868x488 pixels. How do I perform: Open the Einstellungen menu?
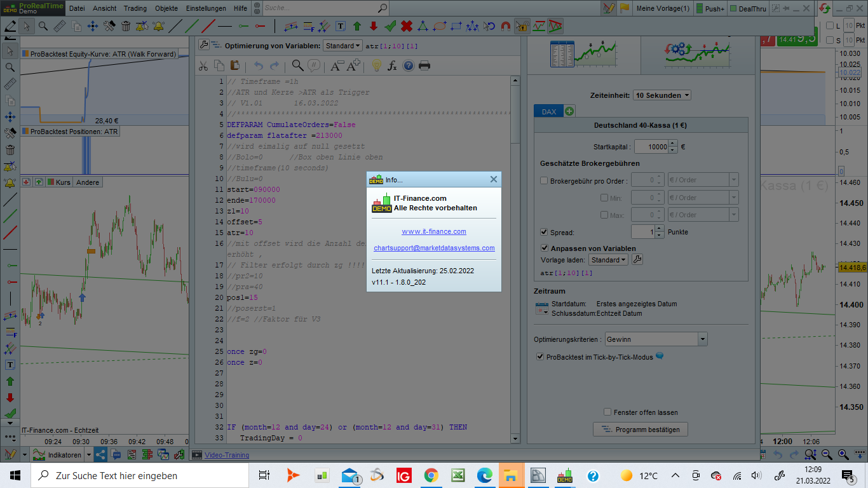point(206,8)
